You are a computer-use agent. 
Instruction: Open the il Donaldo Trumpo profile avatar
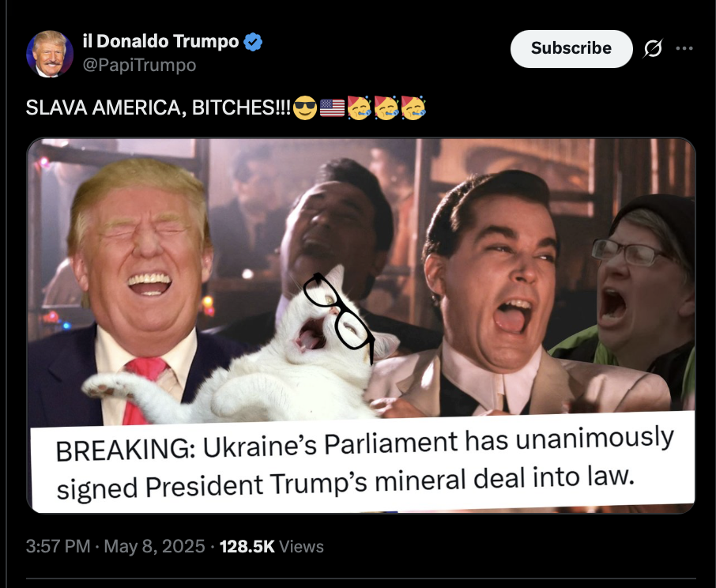[50, 54]
